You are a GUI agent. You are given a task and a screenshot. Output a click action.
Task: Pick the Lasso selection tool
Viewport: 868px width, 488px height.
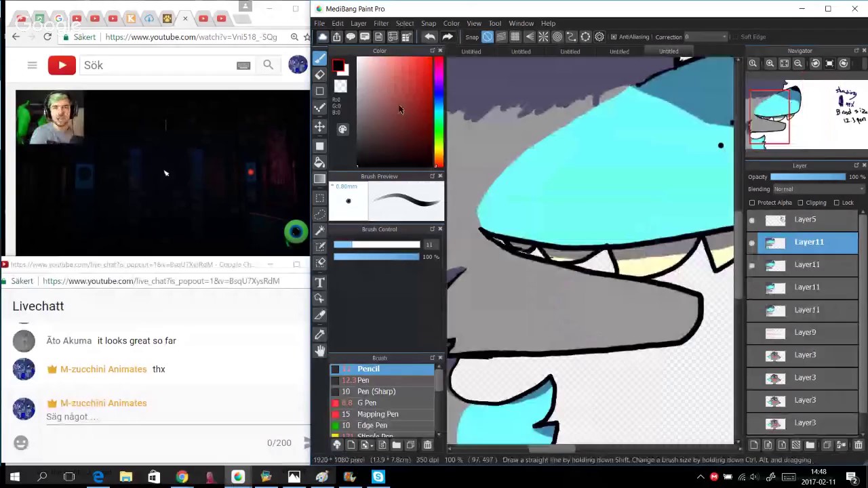[320, 214]
